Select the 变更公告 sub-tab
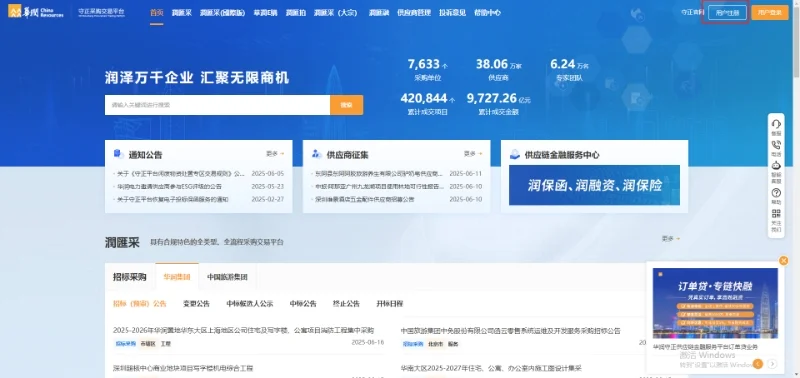This screenshot has width=800, height=378. (196, 304)
